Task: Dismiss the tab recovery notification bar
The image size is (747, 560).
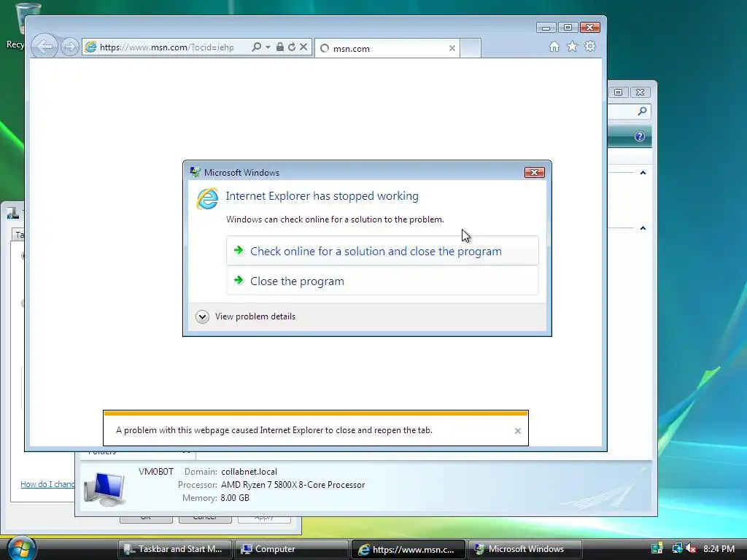Action: [518, 431]
